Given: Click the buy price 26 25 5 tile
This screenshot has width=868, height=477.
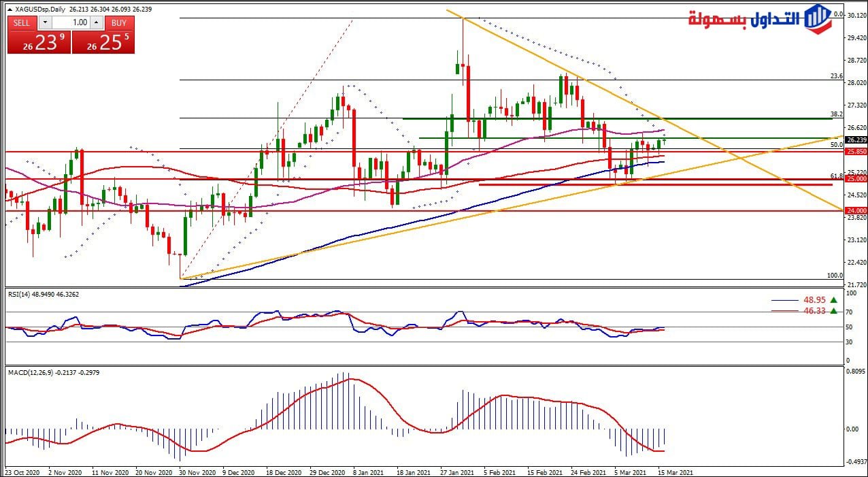Looking at the screenshot, I should coord(103,42).
